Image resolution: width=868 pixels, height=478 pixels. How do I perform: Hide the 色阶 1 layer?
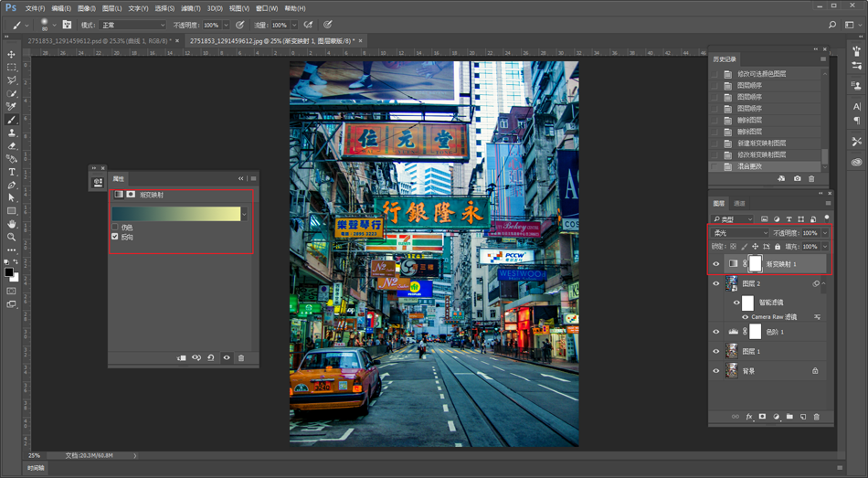tap(715, 332)
